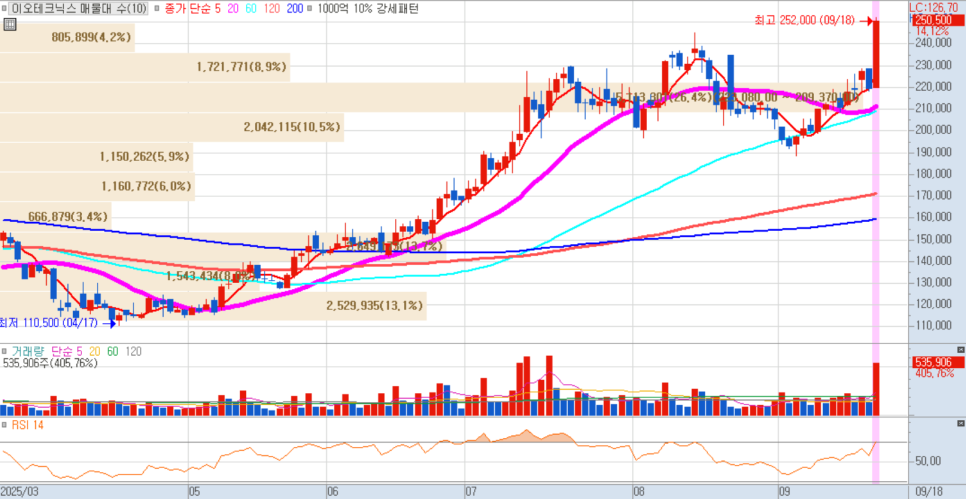Click the RSI 50.00 axis label
The height and width of the screenshot is (499, 966).
928,461
